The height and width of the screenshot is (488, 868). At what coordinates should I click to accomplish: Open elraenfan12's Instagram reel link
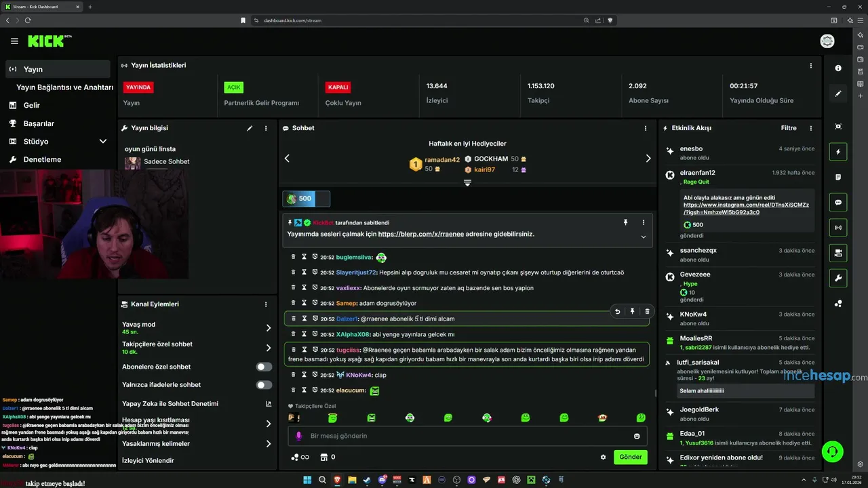pos(746,209)
